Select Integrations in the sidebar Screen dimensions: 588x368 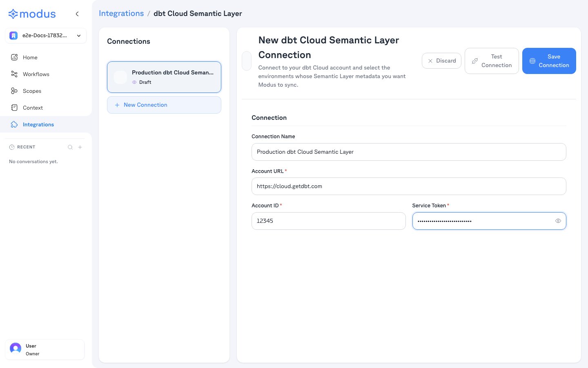(x=46, y=124)
